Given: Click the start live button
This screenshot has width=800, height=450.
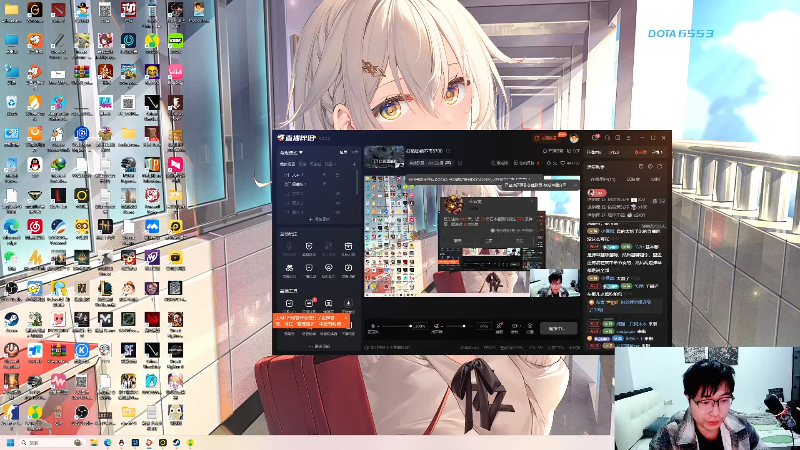Looking at the screenshot, I should click(559, 328).
